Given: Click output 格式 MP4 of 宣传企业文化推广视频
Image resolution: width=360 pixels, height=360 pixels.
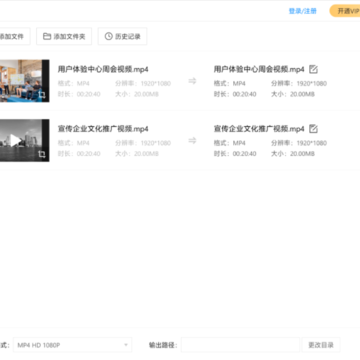Looking at the screenshot, I should tap(230, 143).
